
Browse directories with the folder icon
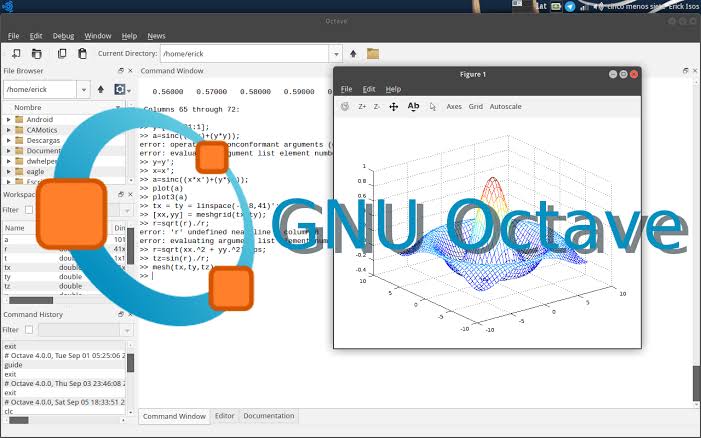click(373, 54)
